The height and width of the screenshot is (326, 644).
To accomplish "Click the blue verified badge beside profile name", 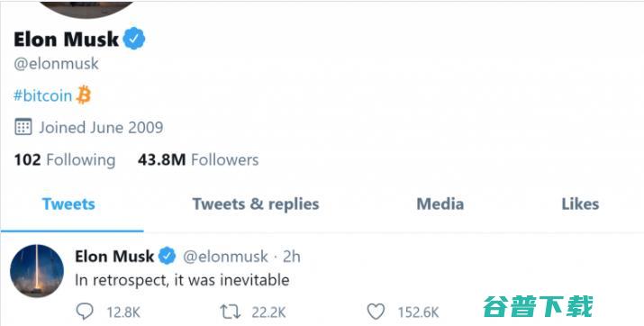I will coord(134,39).
